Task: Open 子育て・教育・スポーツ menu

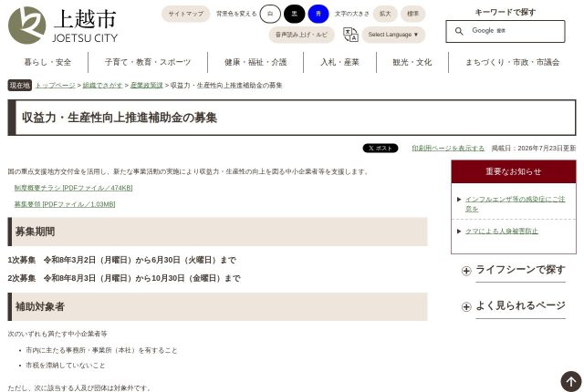Action: coord(148,62)
